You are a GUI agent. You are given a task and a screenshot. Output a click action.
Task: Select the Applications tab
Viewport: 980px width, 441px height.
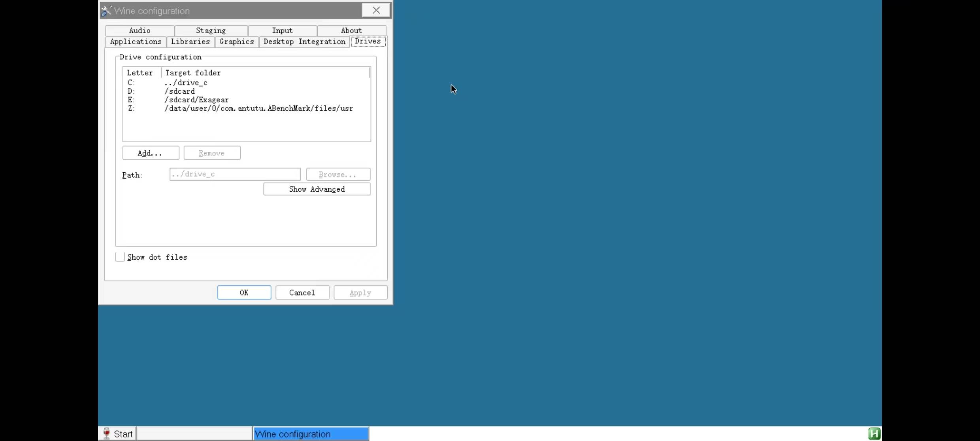(136, 42)
